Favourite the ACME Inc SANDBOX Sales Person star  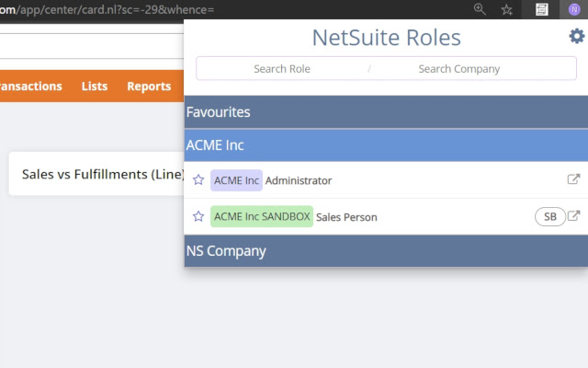click(x=198, y=216)
